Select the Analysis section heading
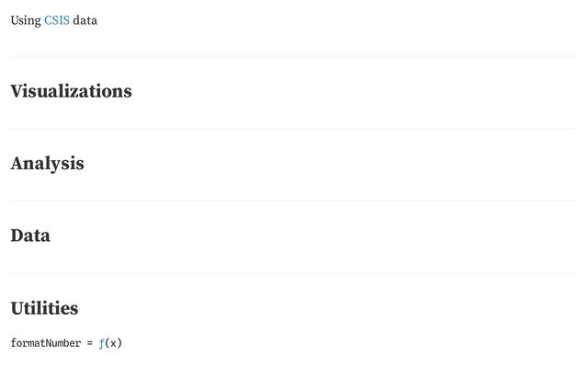 pyautogui.click(x=47, y=164)
